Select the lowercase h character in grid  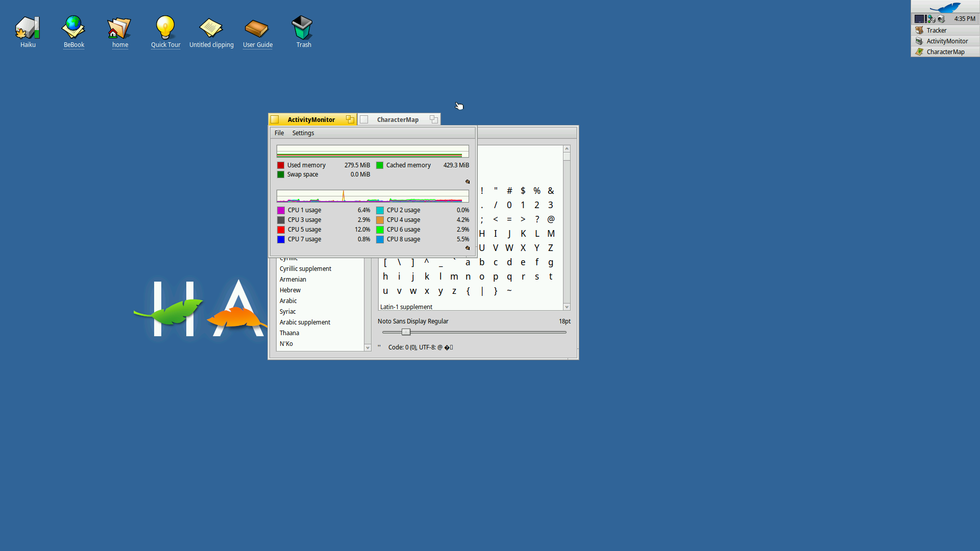coord(385,277)
